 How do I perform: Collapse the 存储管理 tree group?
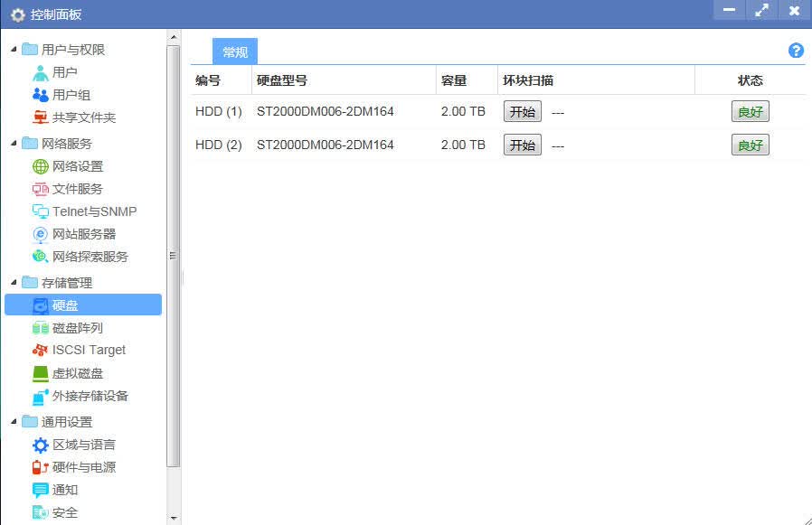click(14, 282)
